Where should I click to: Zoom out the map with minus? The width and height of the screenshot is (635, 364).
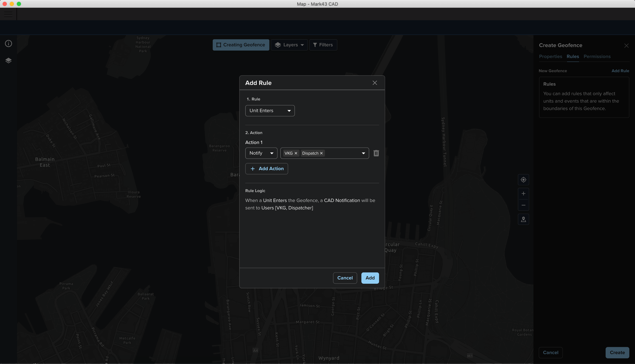523,205
